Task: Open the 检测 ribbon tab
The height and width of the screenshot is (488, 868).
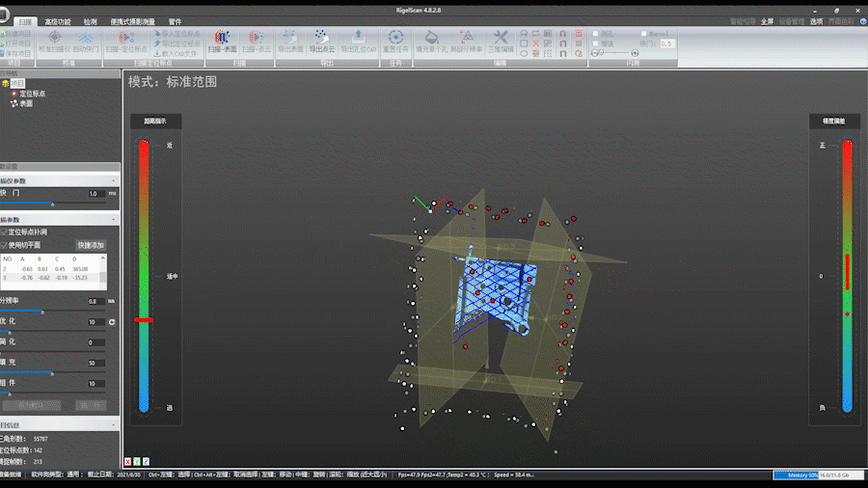Action: click(91, 21)
